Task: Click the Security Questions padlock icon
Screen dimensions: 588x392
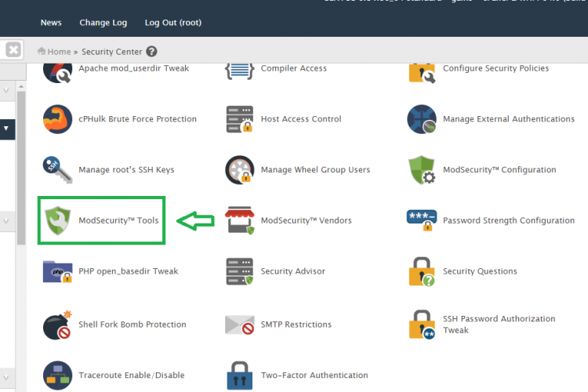Action: [422, 271]
